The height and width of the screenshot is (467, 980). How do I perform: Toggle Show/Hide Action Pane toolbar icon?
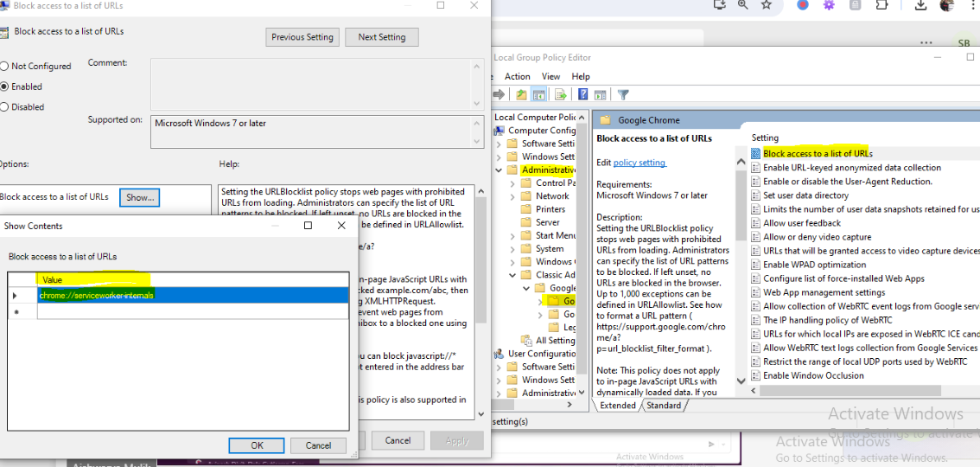600,94
